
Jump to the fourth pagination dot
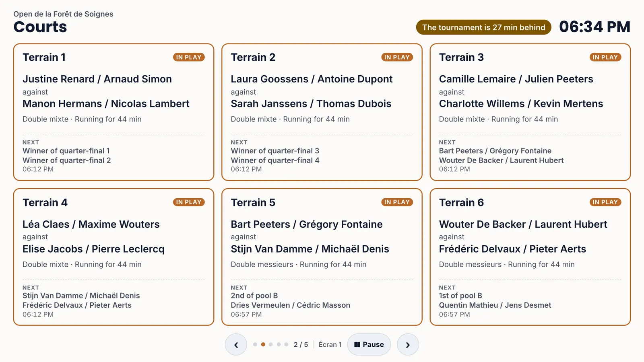(279, 344)
